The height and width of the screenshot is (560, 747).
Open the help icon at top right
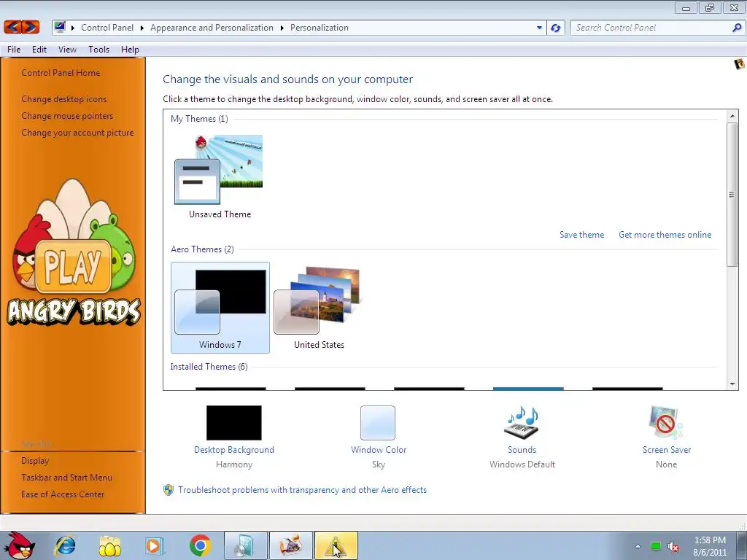click(740, 63)
